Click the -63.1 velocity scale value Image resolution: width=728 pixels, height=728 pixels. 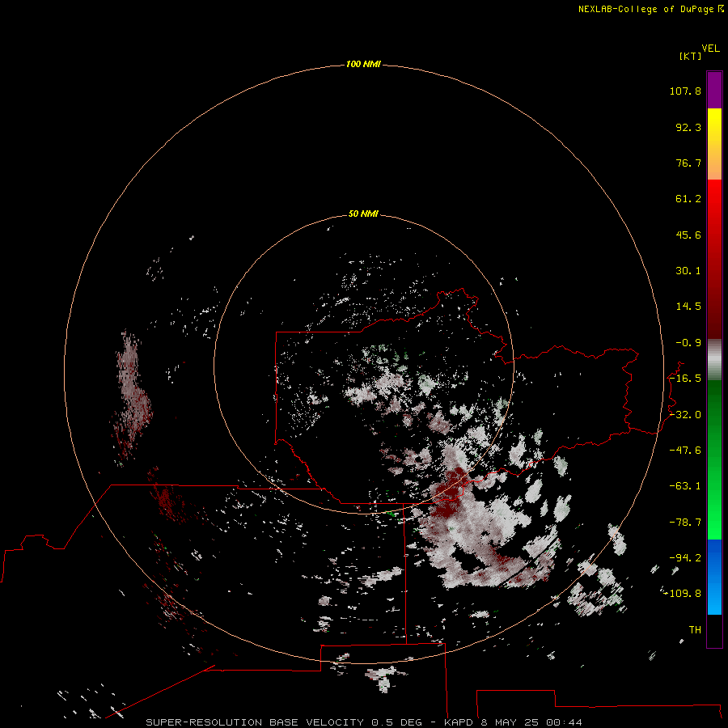685,486
